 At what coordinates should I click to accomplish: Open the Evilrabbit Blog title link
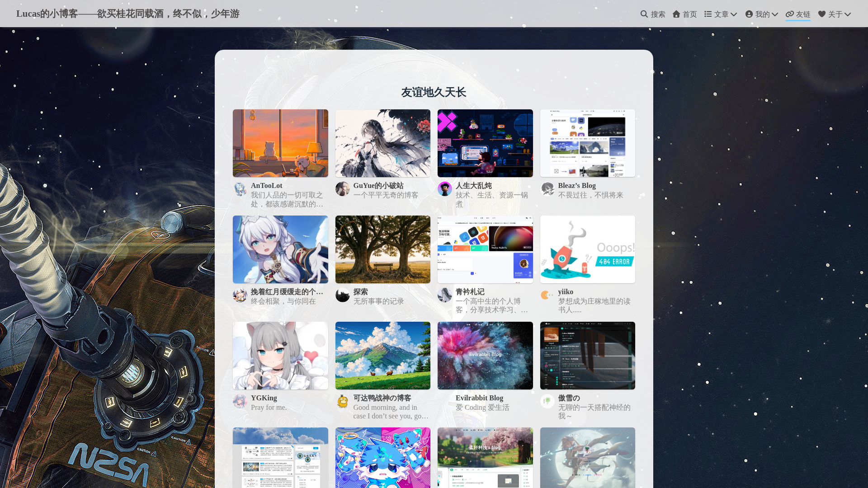click(479, 398)
